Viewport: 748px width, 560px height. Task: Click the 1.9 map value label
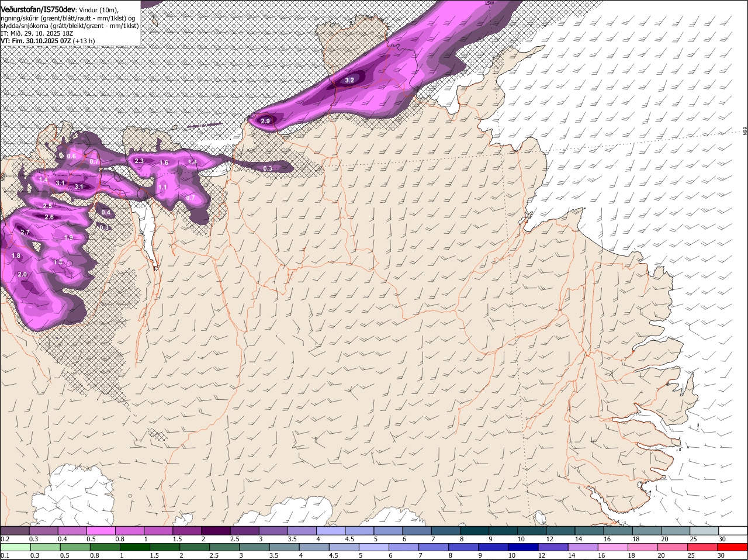[68, 237]
